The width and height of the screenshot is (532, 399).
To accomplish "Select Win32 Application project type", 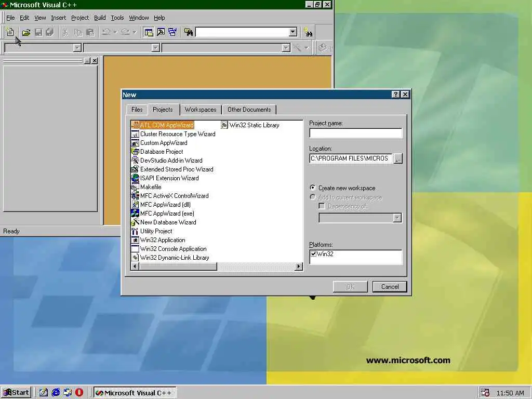I will coord(158,240).
